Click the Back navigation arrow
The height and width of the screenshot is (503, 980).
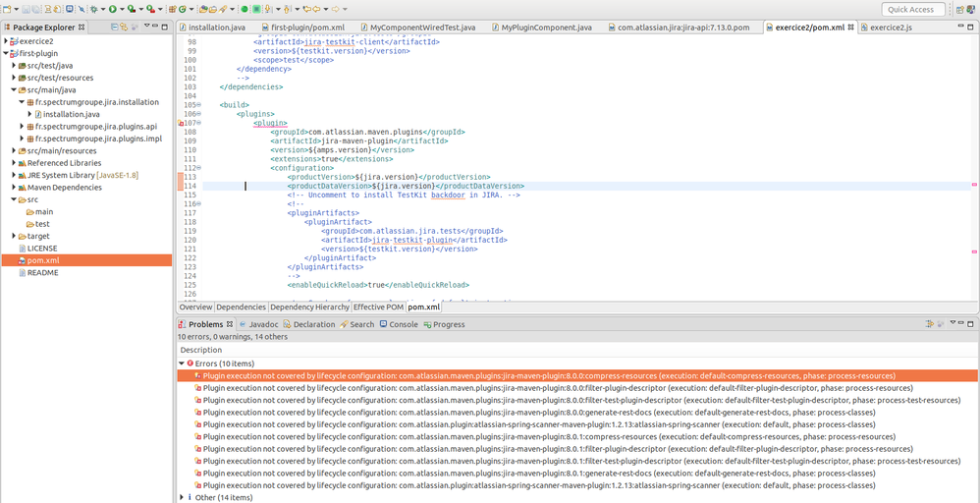tap(316, 9)
